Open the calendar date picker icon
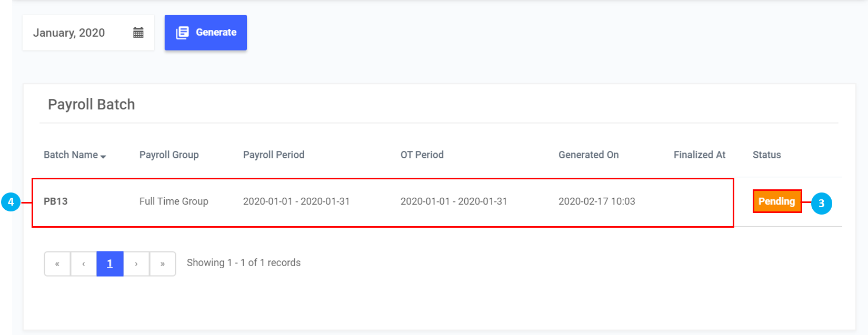The width and height of the screenshot is (868, 335). [x=138, y=33]
